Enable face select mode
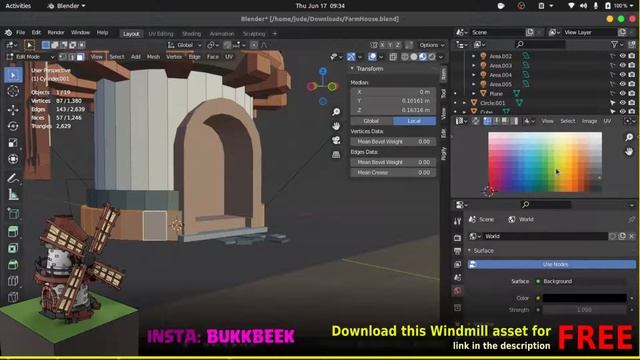640x360 pixels. pos(80,57)
